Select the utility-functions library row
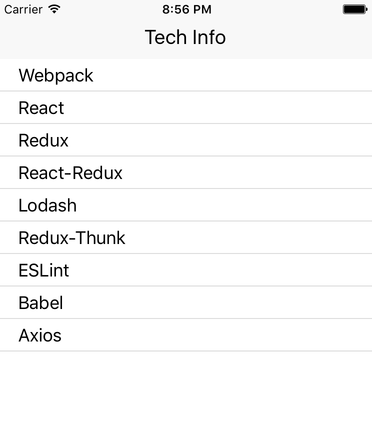Screen dimensions: 372x434 pos(186,205)
